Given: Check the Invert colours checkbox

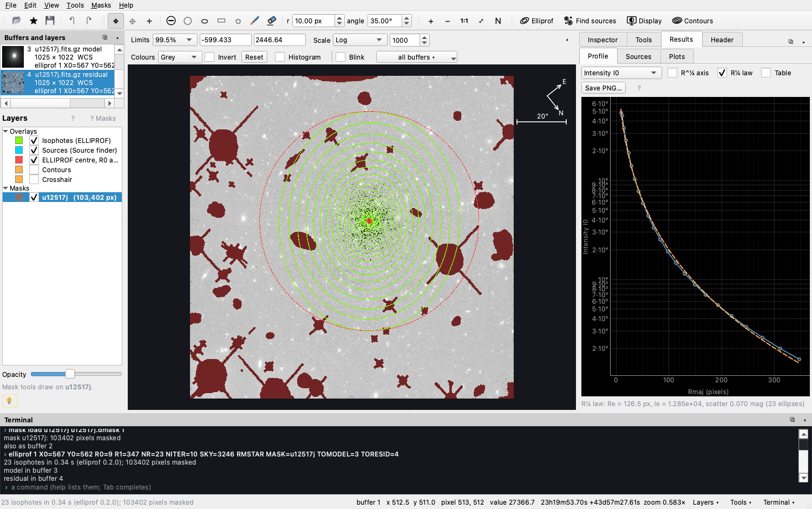Looking at the screenshot, I should 209,57.
